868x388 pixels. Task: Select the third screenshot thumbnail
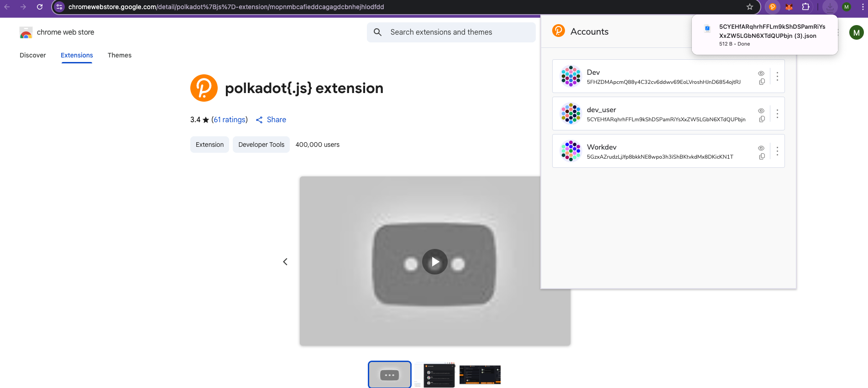click(480, 375)
